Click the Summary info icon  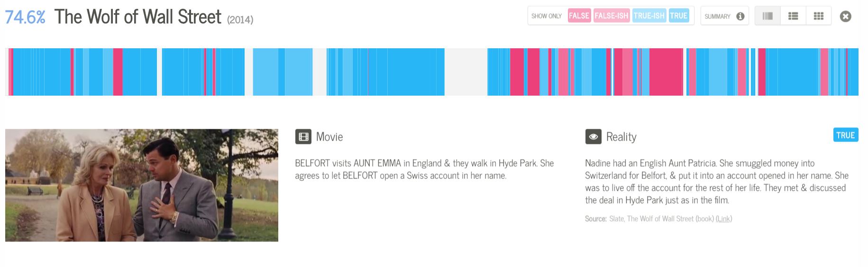740,17
